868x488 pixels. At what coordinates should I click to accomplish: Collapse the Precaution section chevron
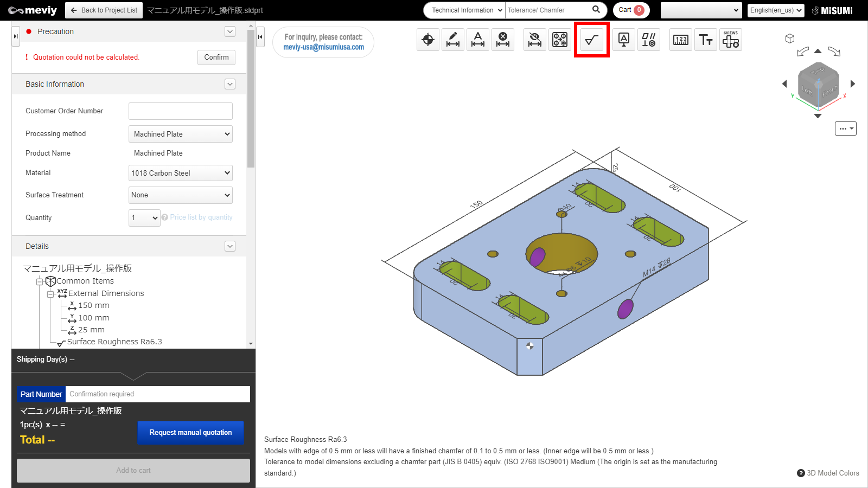(x=230, y=31)
